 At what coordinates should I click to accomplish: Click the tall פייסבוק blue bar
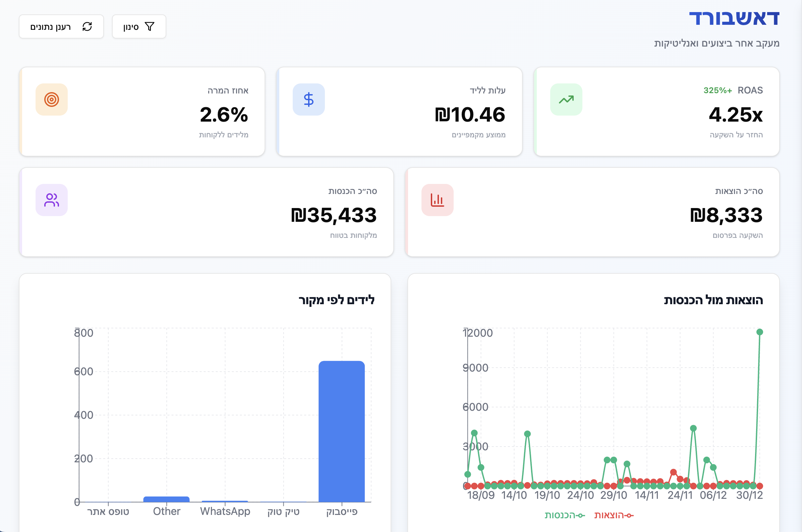point(342,431)
